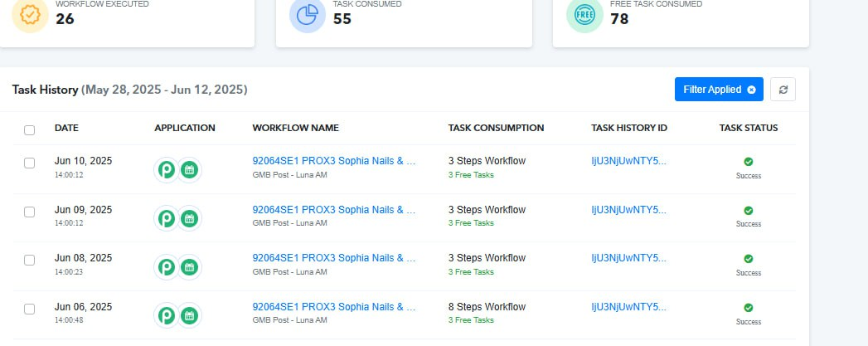Click the Filter Applied button
Screen dimensions: 868x346
719,89
